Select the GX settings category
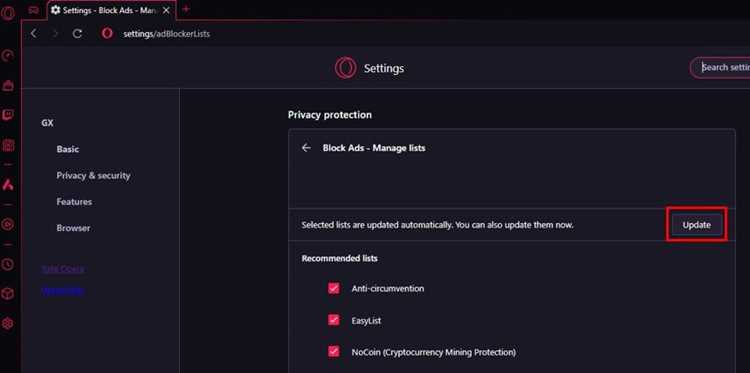The image size is (750, 373). point(47,123)
